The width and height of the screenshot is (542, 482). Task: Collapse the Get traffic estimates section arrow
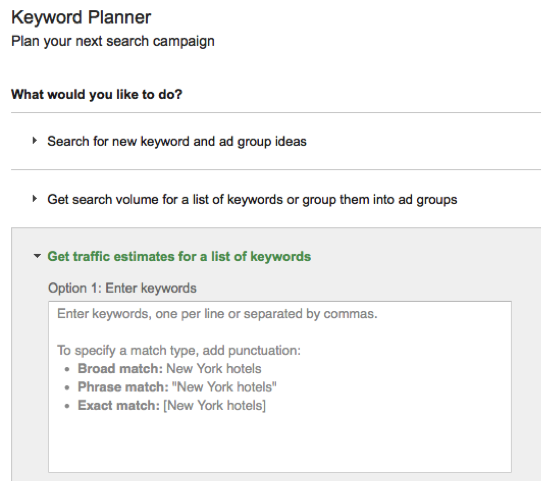click(37, 256)
